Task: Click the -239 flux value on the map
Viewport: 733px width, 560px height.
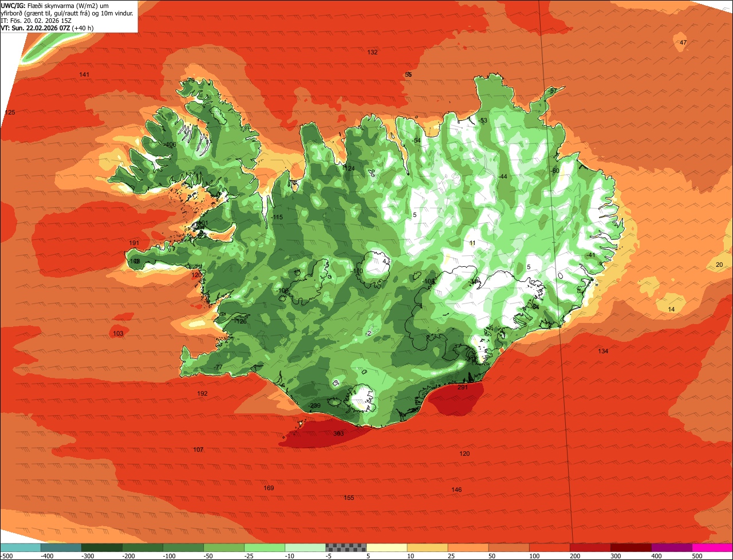Action: click(x=314, y=406)
